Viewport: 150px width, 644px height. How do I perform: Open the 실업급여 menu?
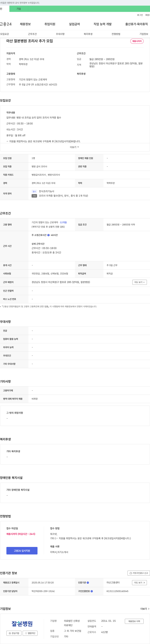click(x=74, y=24)
